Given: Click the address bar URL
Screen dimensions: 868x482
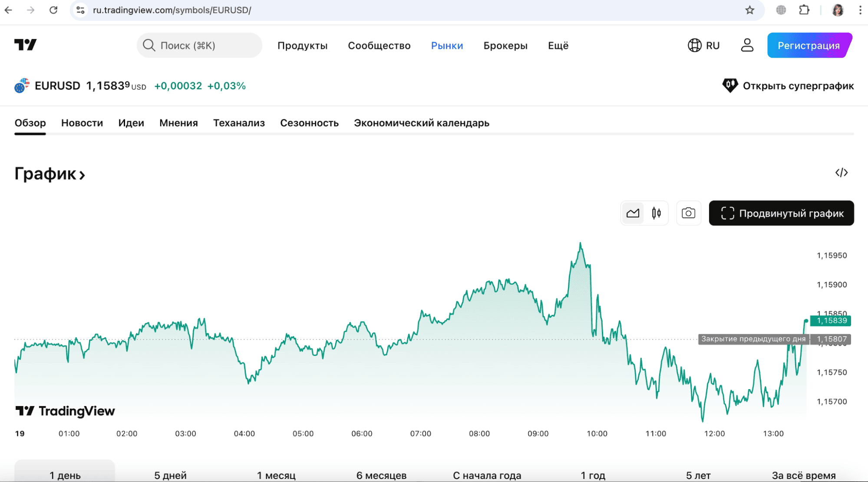Looking at the screenshot, I should pos(172,10).
